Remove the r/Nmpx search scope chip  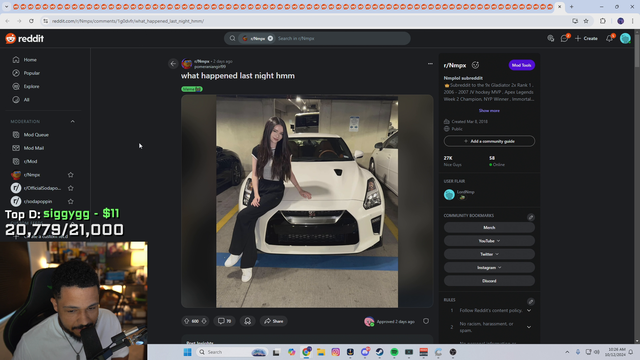270,38
